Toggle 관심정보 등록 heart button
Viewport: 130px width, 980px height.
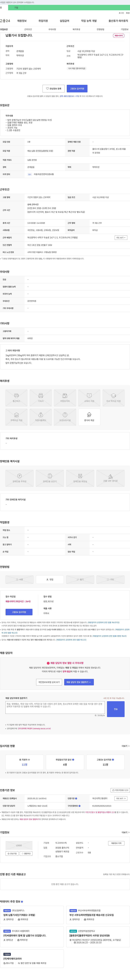click(53, 89)
